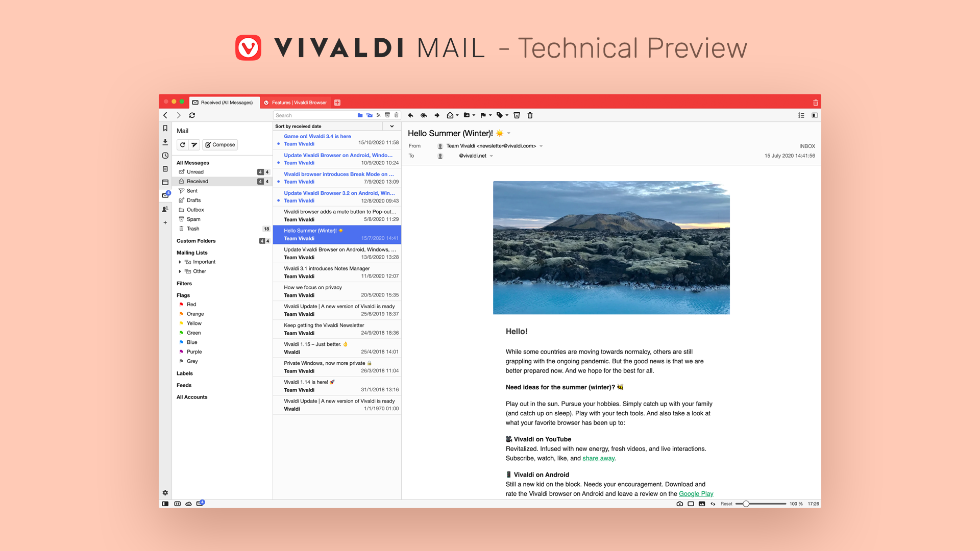Toggle the reading pane layout icon
Viewport: 980px width, 551px height.
point(814,115)
